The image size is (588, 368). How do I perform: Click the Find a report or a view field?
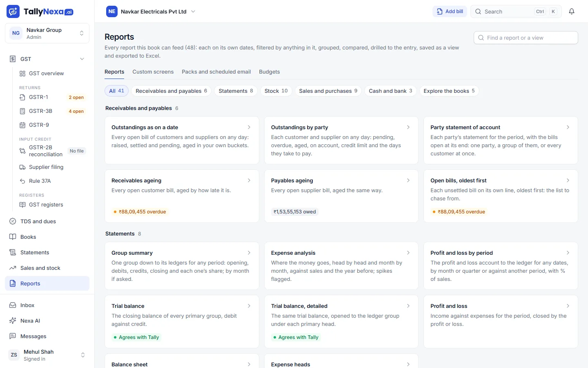526,38
